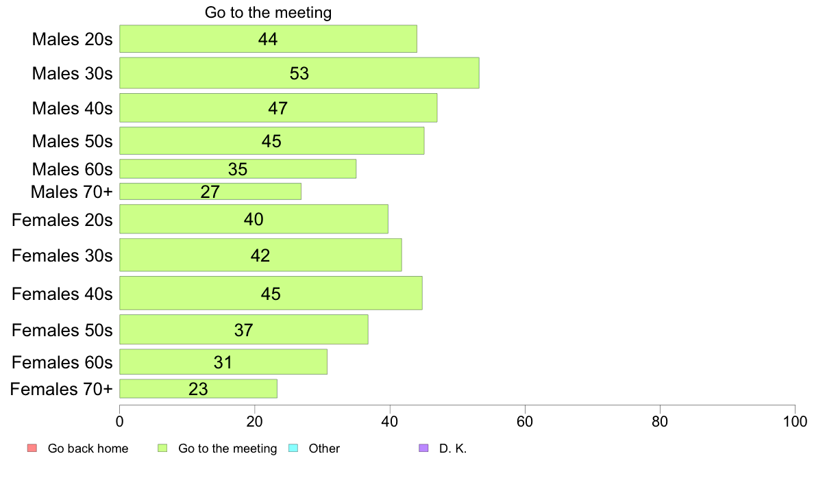Click the Females 20s bar labeled 40
The height and width of the screenshot is (504, 814).
tap(254, 219)
